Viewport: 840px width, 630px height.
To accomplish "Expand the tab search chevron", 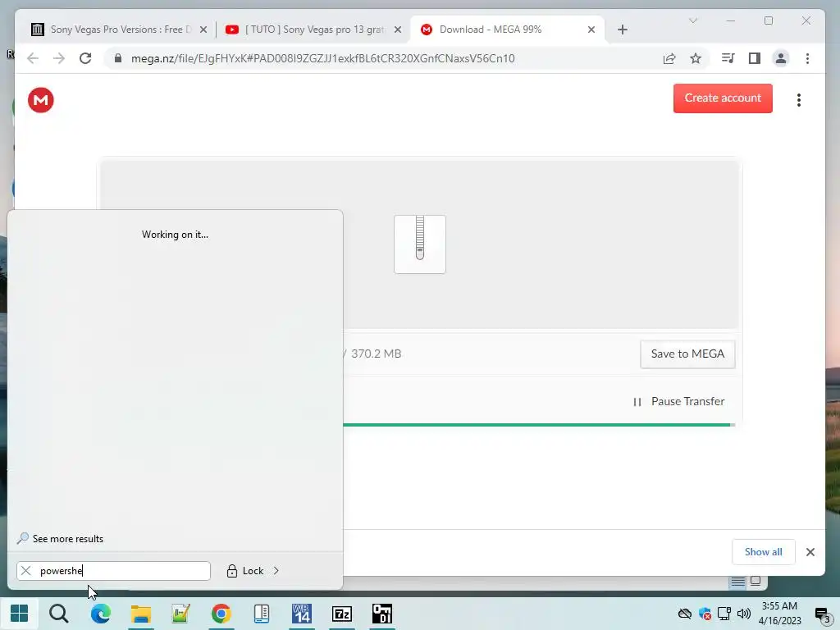I will click(x=692, y=21).
